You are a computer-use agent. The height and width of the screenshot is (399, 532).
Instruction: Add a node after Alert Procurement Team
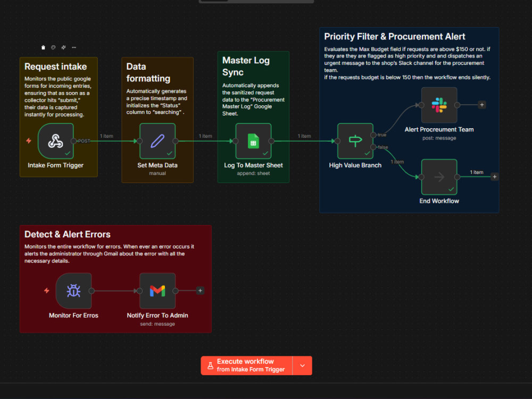pyautogui.click(x=482, y=105)
